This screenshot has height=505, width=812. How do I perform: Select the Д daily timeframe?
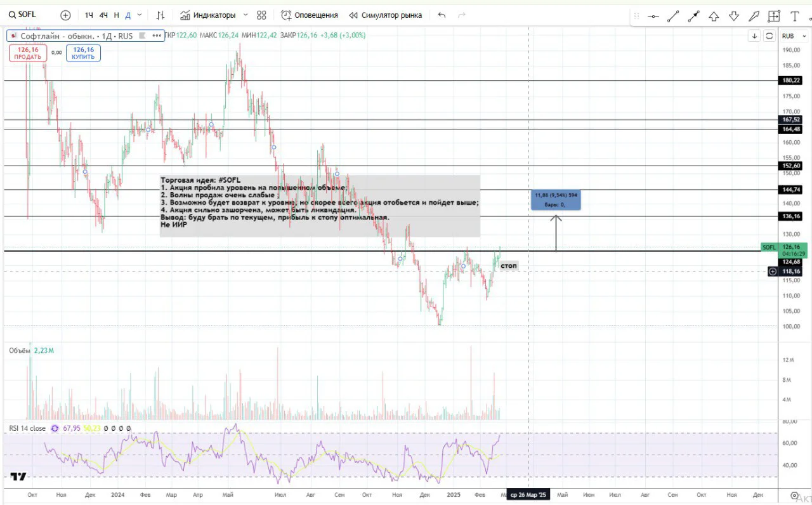click(128, 15)
